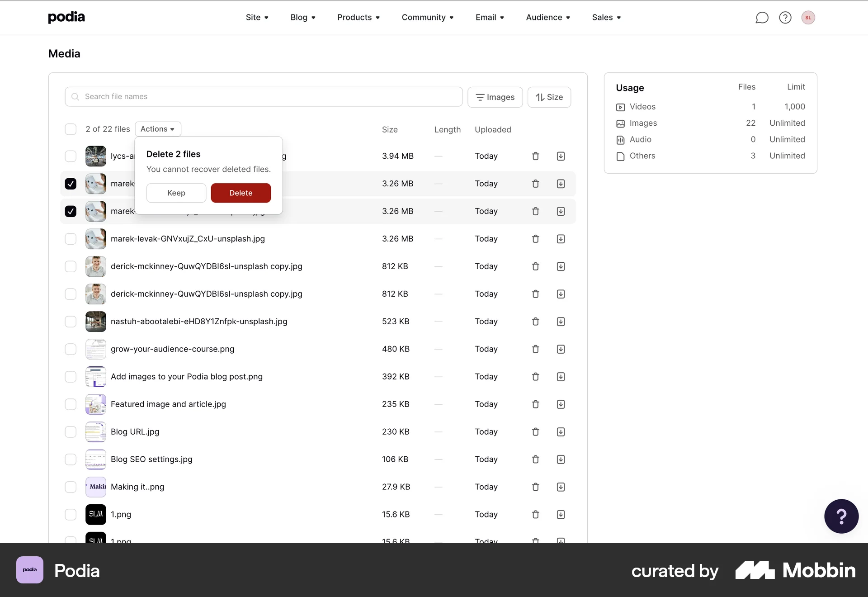The height and width of the screenshot is (597, 868).
Task: Click the select-all files checkbox
Action: [71, 129]
